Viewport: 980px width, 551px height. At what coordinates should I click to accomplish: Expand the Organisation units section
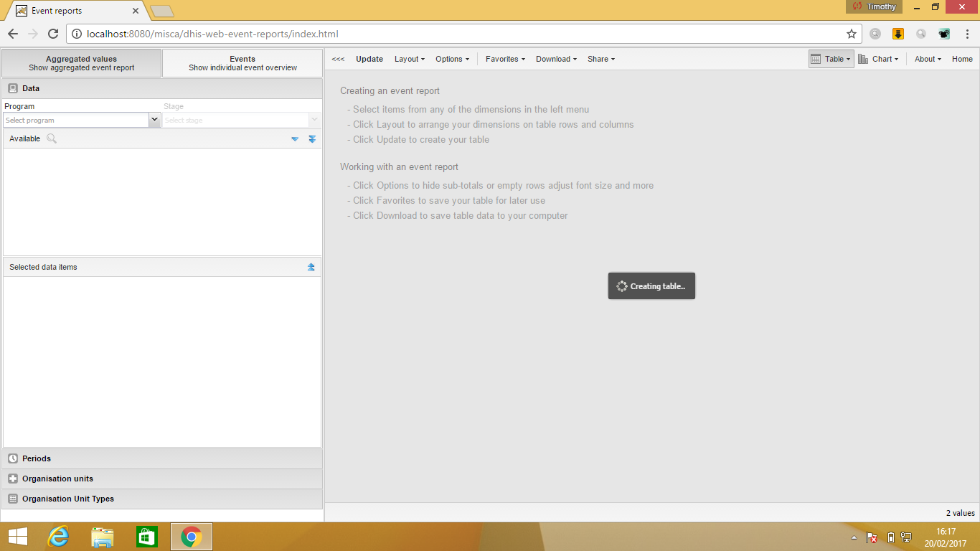[57, 479]
